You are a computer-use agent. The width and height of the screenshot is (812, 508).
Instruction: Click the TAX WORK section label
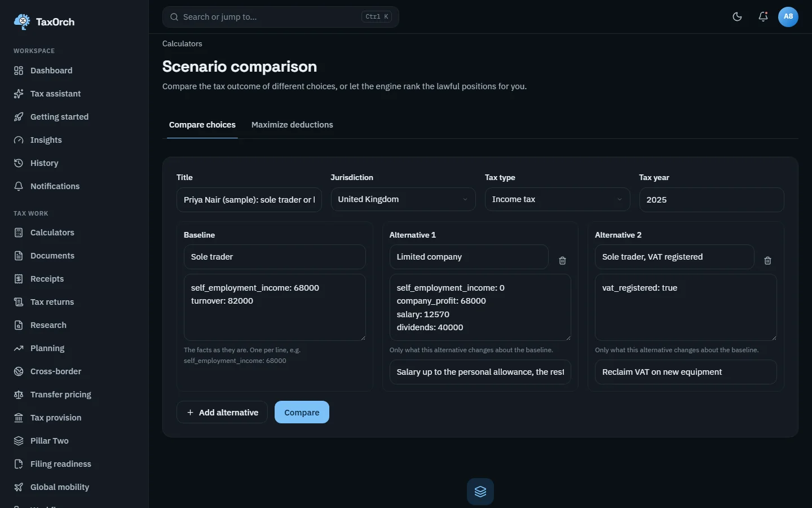click(x=31, y=213)
